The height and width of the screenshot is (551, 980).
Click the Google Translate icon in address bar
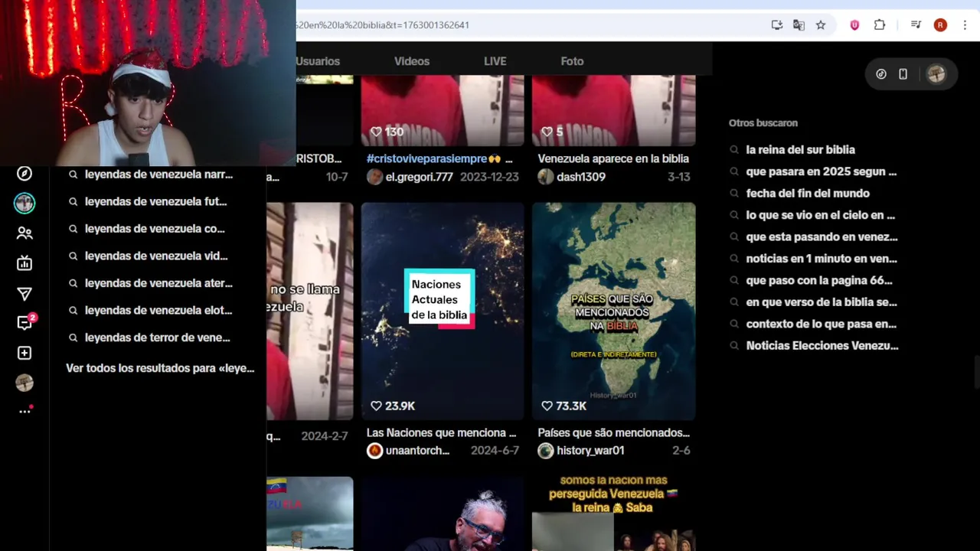click(799, 25)
